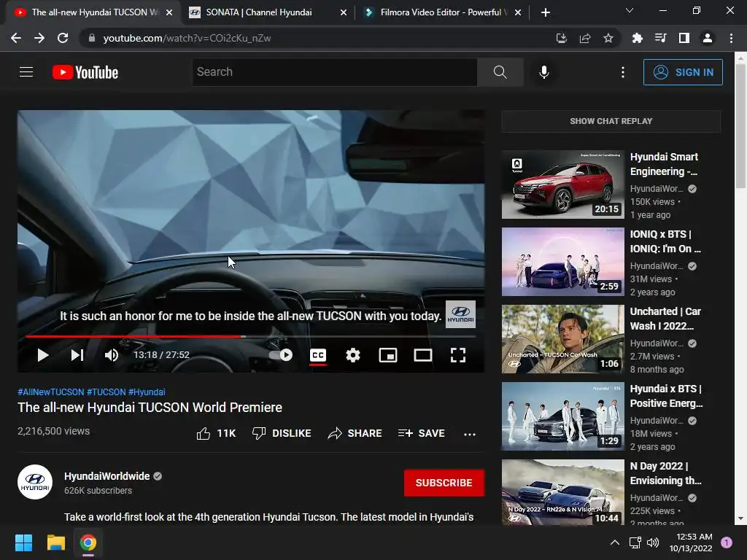
Task: Open more actions ellipsis under video
Action: coord(470,434)
